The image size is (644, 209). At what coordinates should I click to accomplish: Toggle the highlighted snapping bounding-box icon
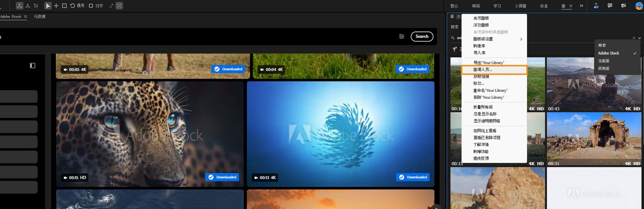(119, 6)
